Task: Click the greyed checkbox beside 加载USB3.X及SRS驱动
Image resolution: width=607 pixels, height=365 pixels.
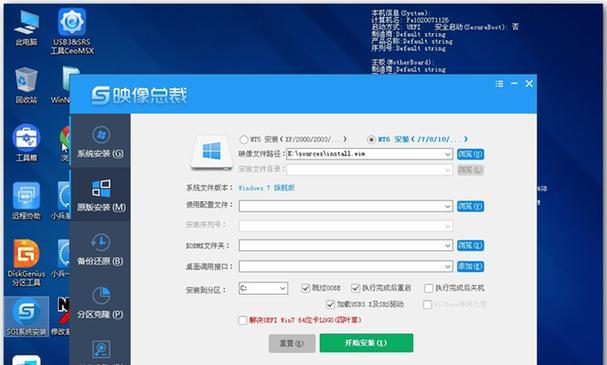Action: click(x=427, y=305)
